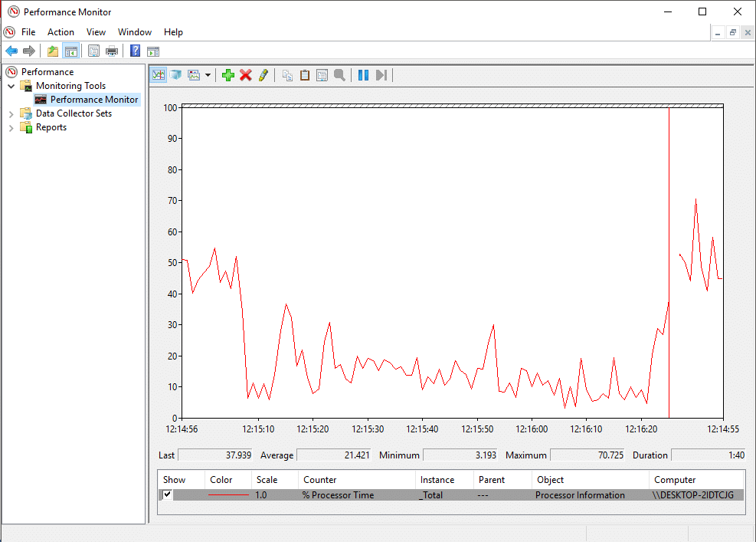Open the Action menu
This screenshot has height=542, width=756.
click(61, 32)
